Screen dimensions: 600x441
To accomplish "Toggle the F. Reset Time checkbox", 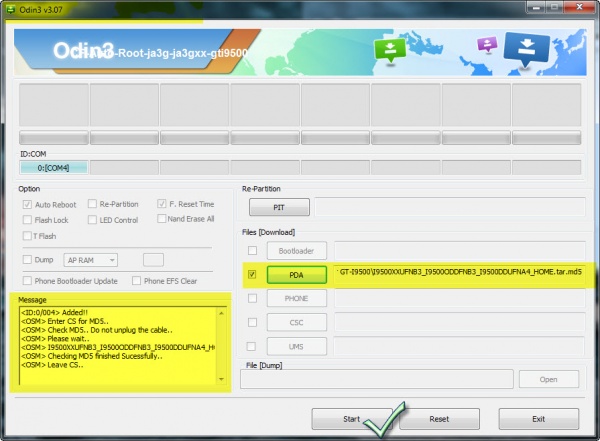I will coord(162,204).
